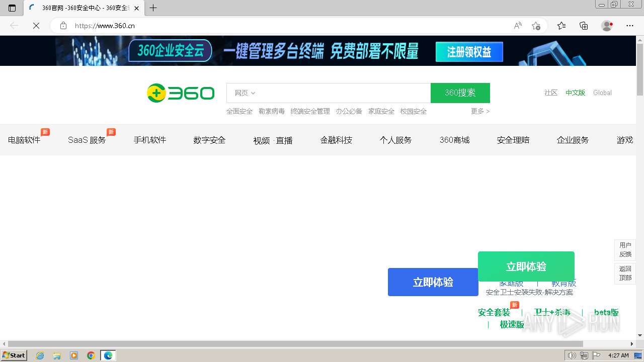Stop loading the page

(36, 26)
